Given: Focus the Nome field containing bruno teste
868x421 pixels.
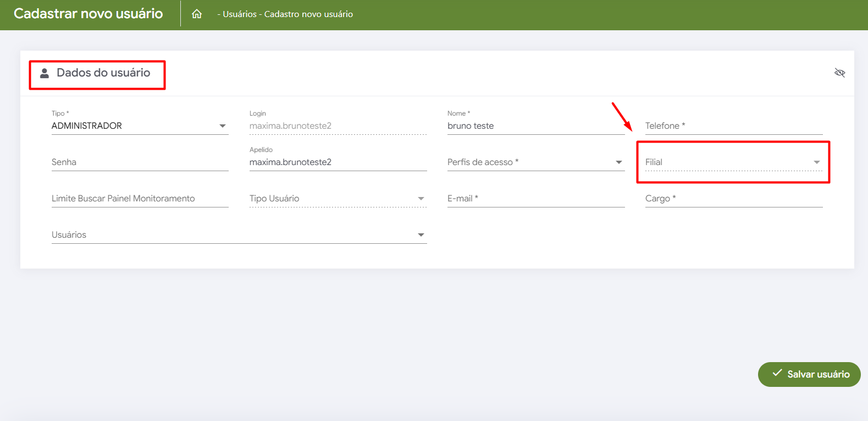Looking at the screenshot, I should 535,126.
